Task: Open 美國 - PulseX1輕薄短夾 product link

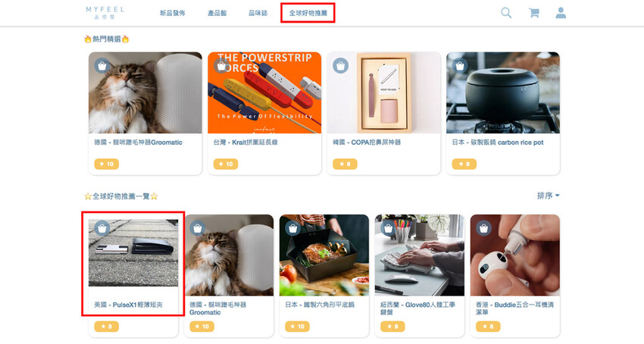Action: 128,305
